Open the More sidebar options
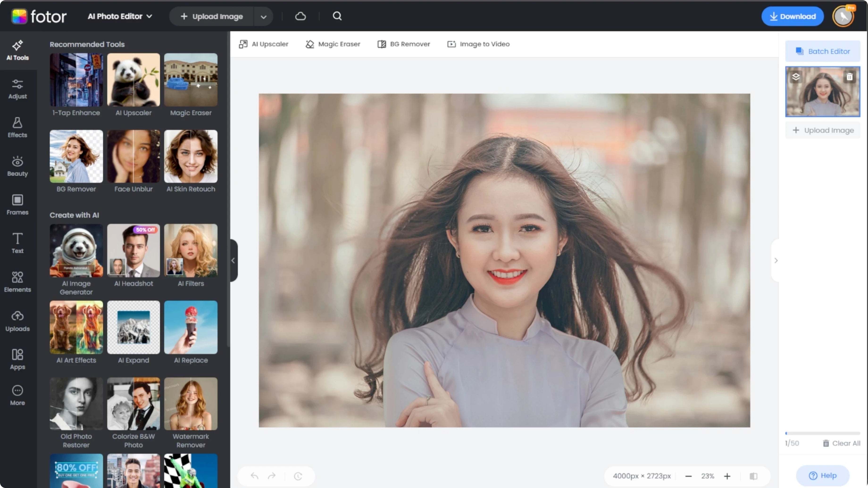This screenshot has width=868, height=488. [17, 396]
